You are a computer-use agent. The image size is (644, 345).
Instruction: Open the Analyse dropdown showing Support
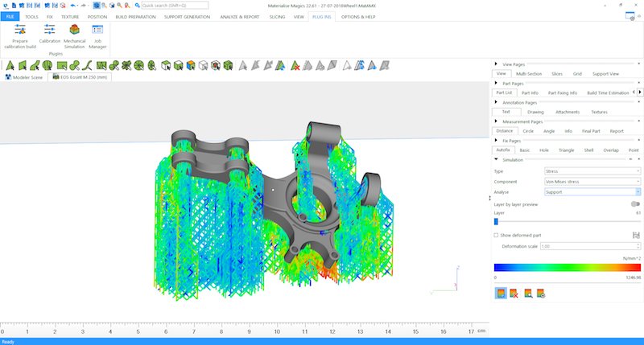(592, 191)
